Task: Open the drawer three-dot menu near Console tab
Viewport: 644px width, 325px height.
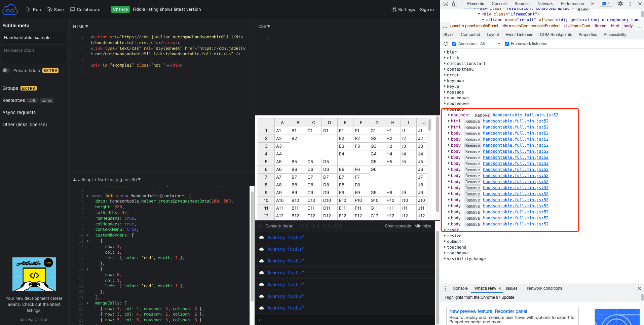Action: tap(446, 288)
